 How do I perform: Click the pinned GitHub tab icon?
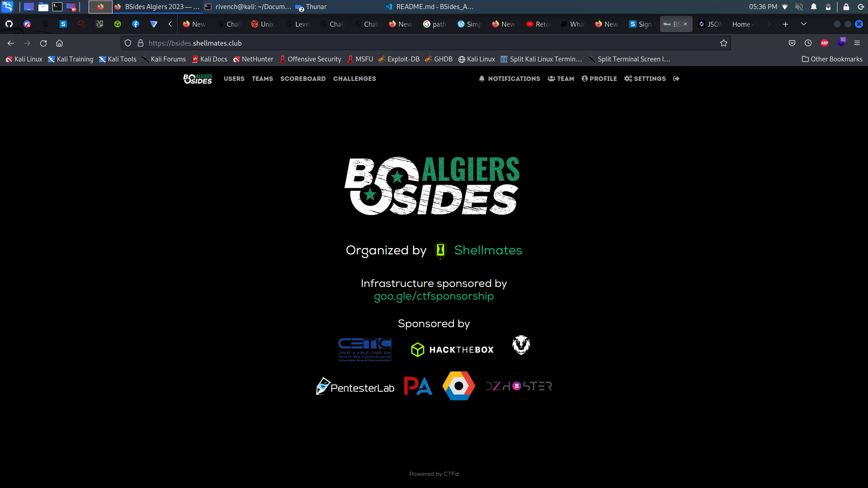click(x=9, y=24)
